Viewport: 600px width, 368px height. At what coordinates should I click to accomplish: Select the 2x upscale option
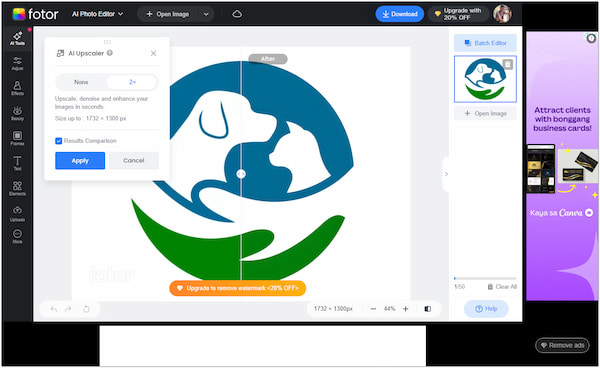tap(132, 82)
